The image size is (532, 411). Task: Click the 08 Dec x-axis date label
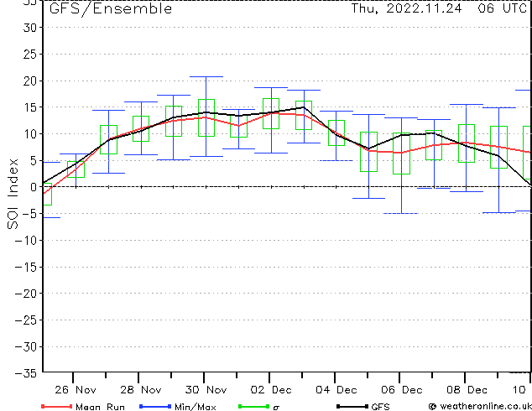[x=467, y=390]
